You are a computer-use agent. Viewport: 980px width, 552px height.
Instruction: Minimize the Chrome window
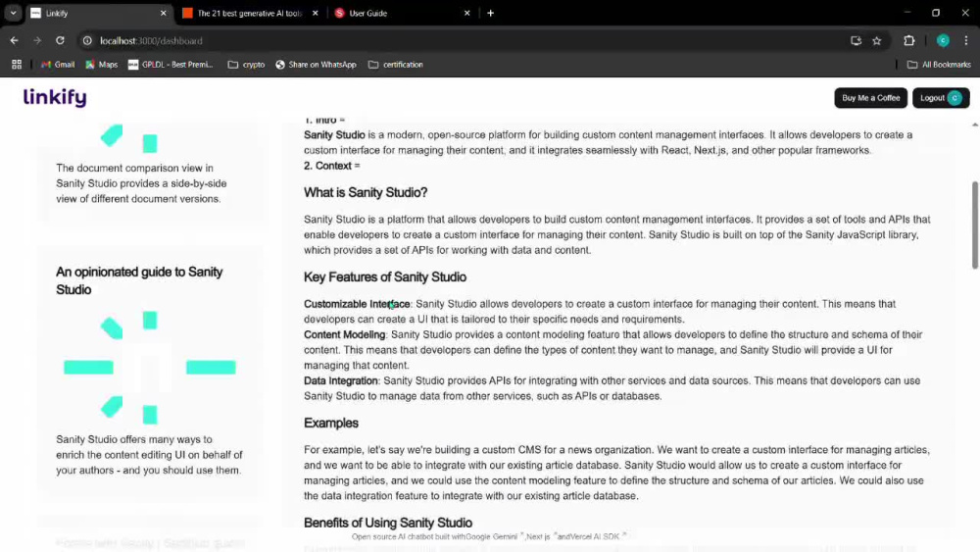coord(907,13)
